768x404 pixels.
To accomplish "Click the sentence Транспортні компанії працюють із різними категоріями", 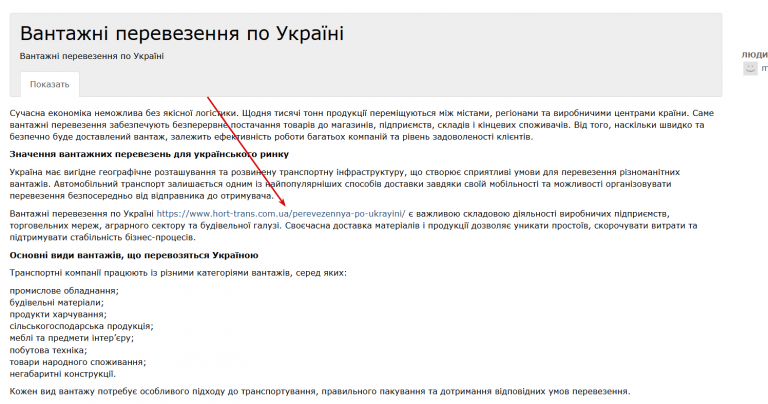I will [178, 273].
